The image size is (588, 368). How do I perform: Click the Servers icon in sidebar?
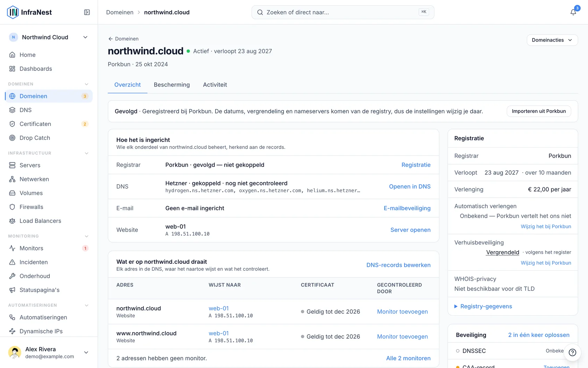[12, 165]
